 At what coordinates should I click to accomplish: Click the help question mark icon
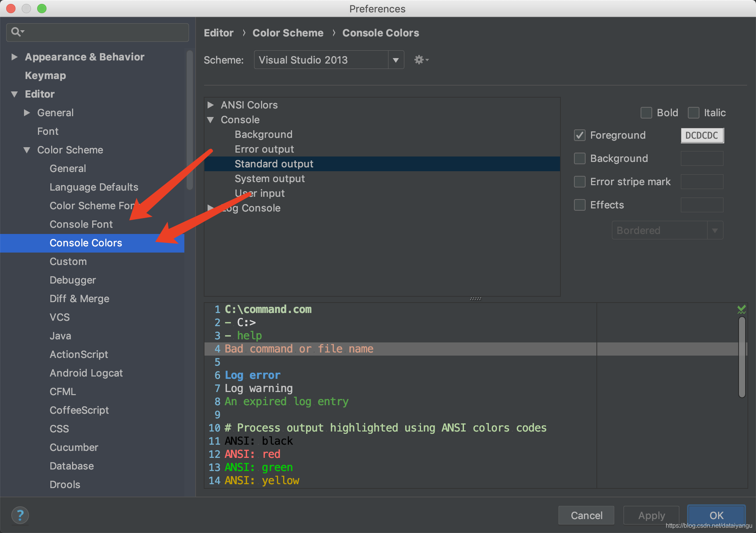[x=20, y=515]
